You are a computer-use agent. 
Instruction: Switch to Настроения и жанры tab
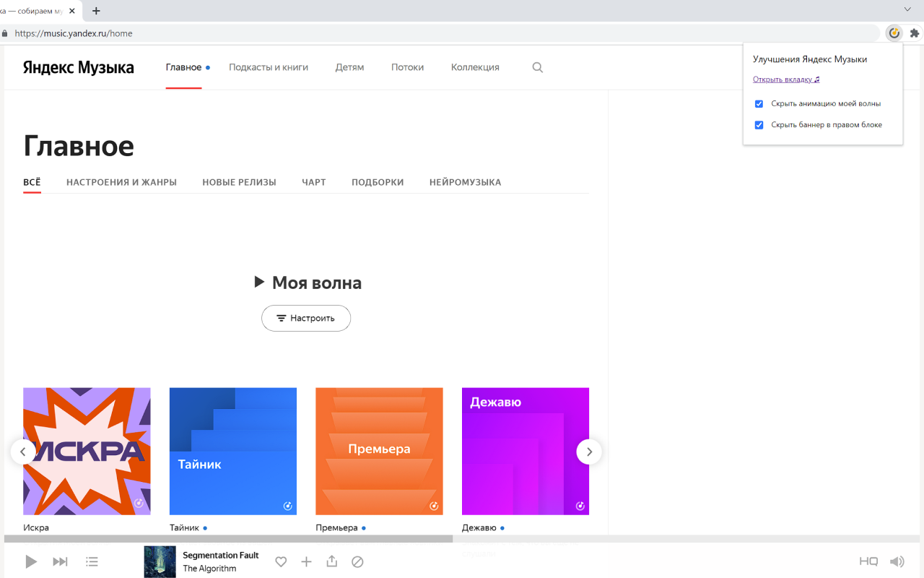(121, 182)
